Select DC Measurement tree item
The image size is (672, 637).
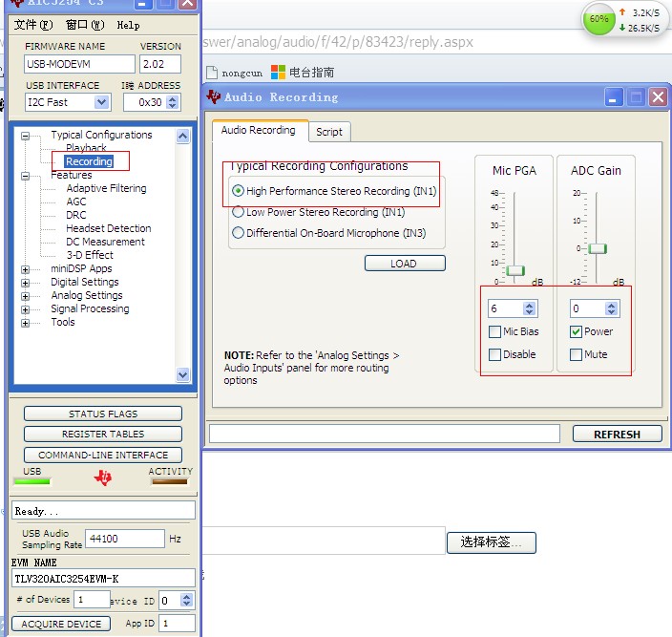105,242
